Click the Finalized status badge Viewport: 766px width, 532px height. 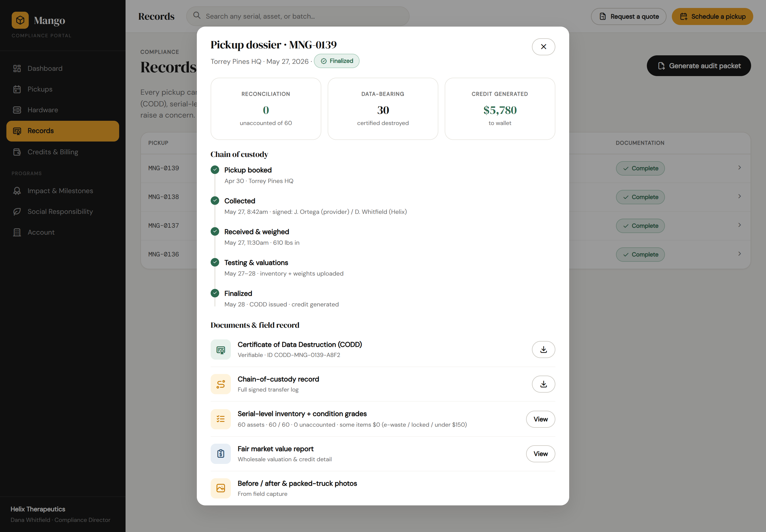point(337,61)
